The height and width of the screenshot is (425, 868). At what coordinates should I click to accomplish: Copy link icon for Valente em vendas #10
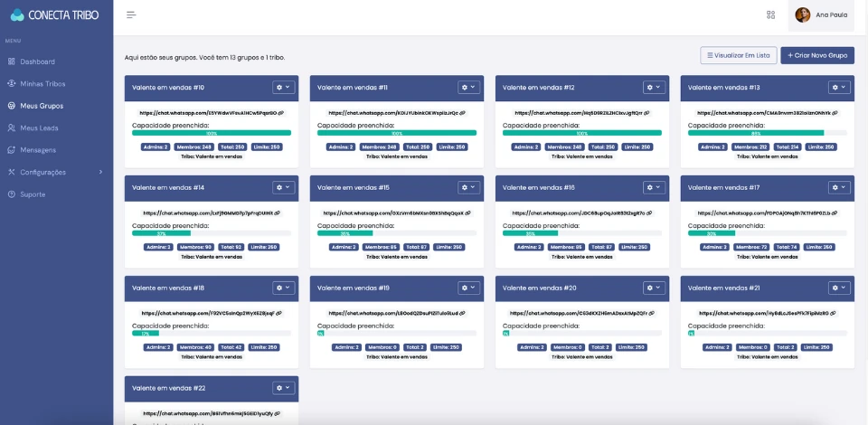click(281, 113)
